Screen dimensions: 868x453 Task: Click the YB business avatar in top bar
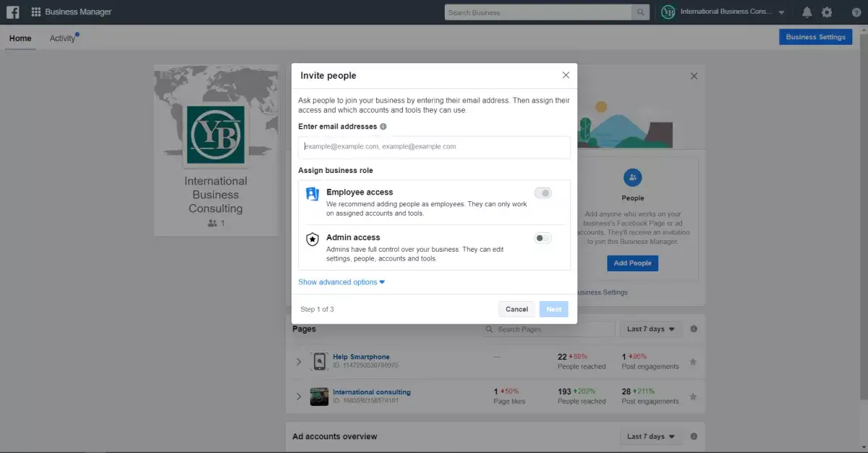point(668,12)
